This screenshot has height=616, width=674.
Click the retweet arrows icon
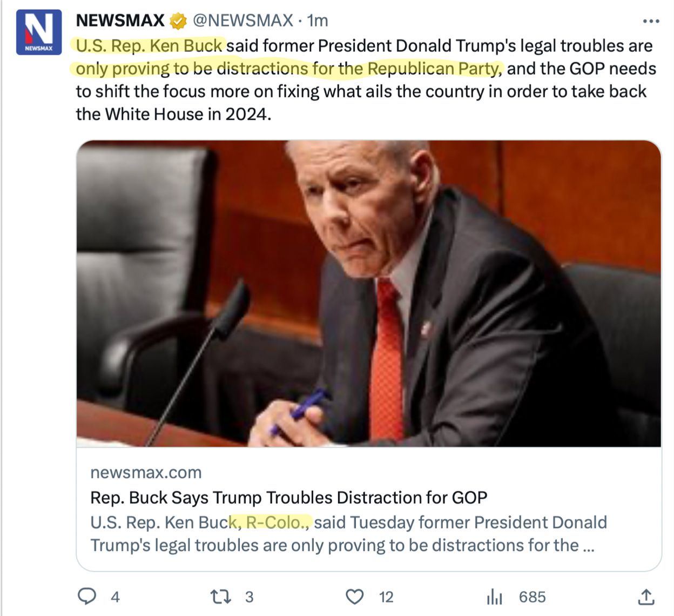pyautogui.click(x=220, y=597)
